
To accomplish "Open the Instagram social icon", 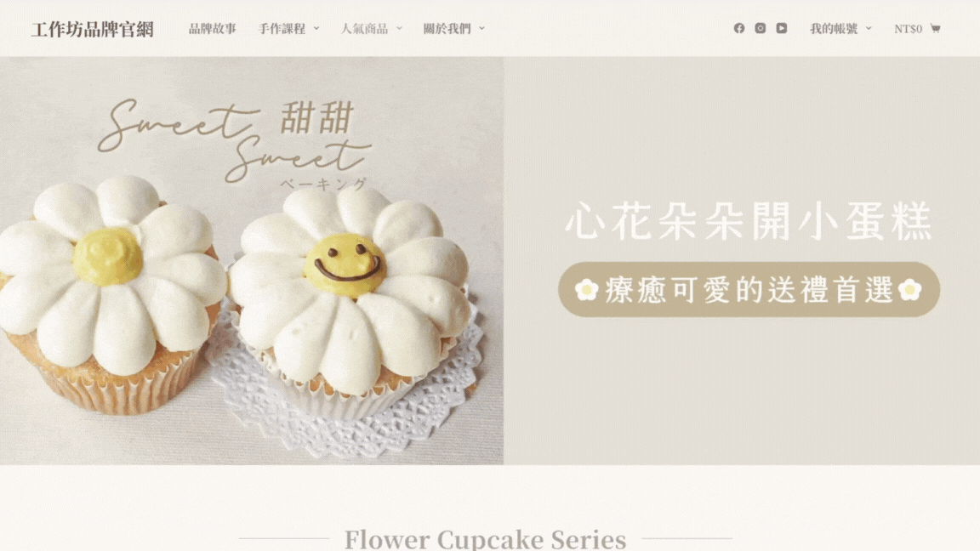I will click(x=760, y=28).
